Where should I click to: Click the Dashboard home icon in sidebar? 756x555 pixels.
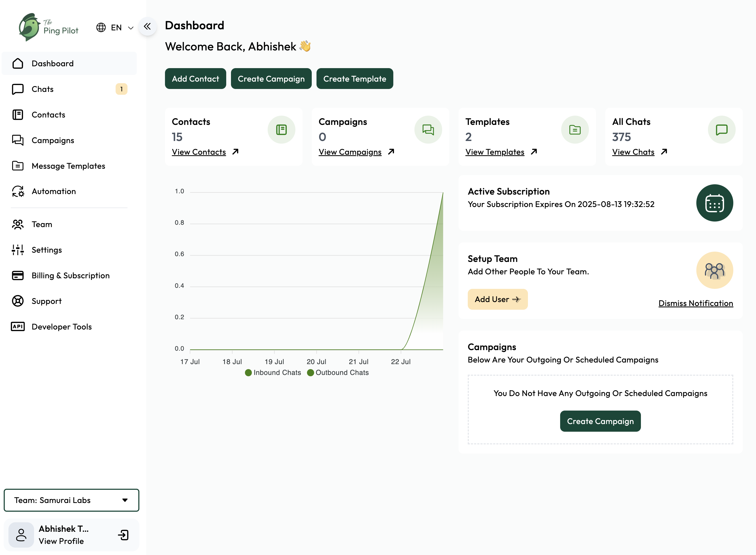click(x=18, y=63)
